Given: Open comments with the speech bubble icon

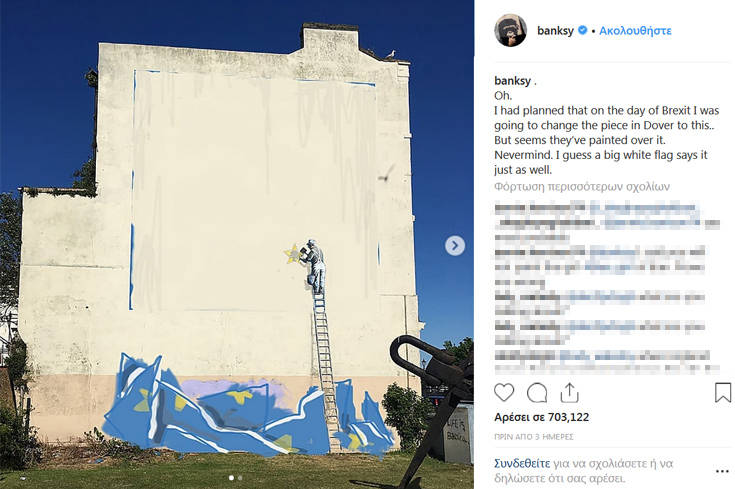Looking at the screenshot, I should coord(537,393).
